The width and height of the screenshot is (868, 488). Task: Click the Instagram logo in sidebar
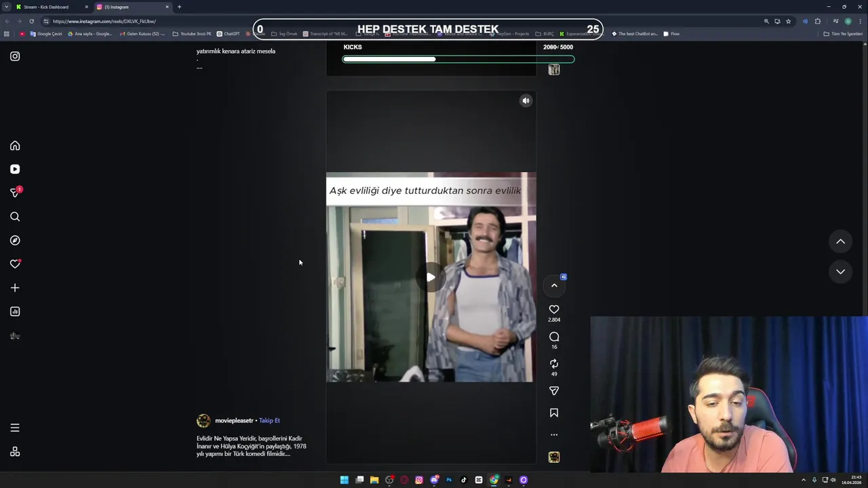(x=15, y=56)
